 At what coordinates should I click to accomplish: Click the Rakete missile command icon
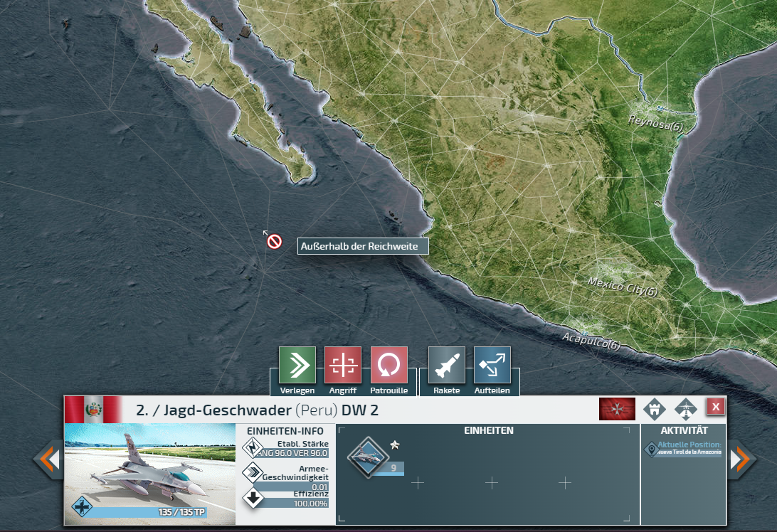point(447,365)
